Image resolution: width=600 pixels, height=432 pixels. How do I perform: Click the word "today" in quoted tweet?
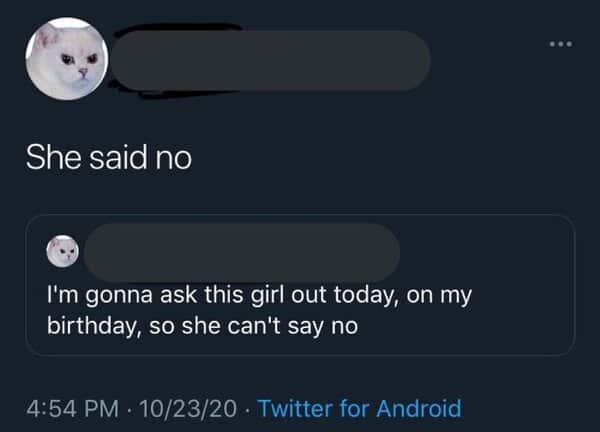point(365,297)
